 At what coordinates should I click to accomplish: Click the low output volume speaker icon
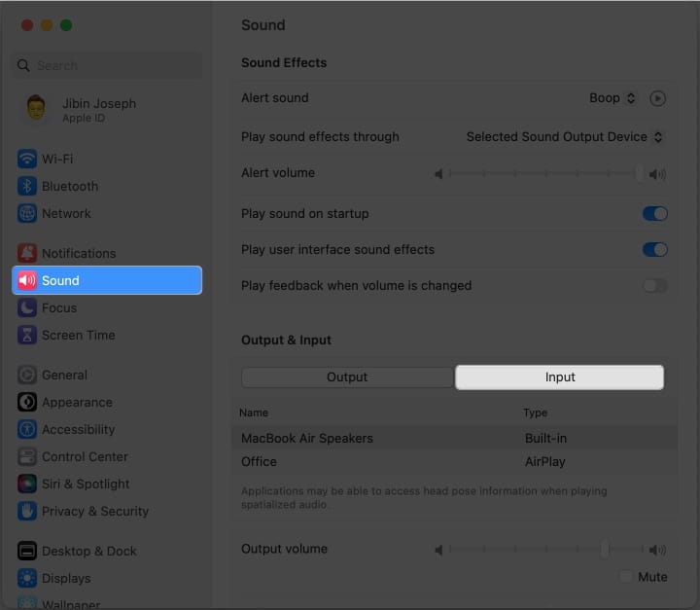438,550
